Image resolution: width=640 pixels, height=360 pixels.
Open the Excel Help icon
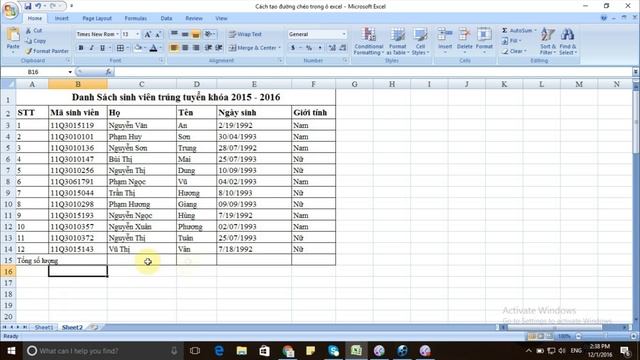pos(603,18)
